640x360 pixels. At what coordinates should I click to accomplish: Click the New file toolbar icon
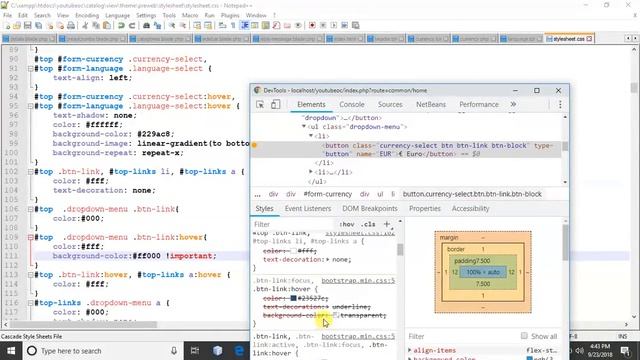click(x=7, y=25)
